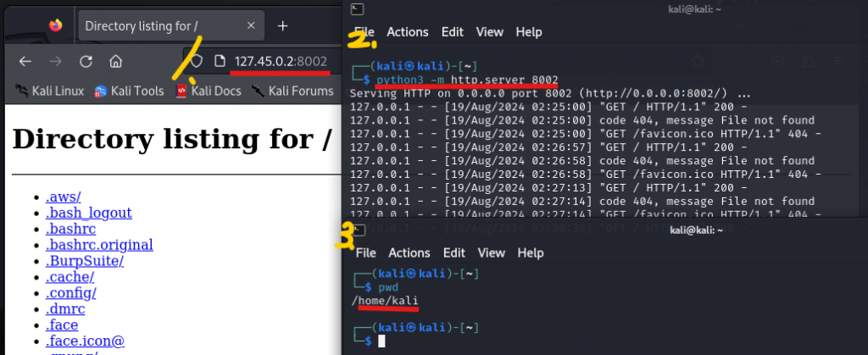Click the 02:25:00 'GET / HTTP/1.1' 200 log line

click(549, 107)
